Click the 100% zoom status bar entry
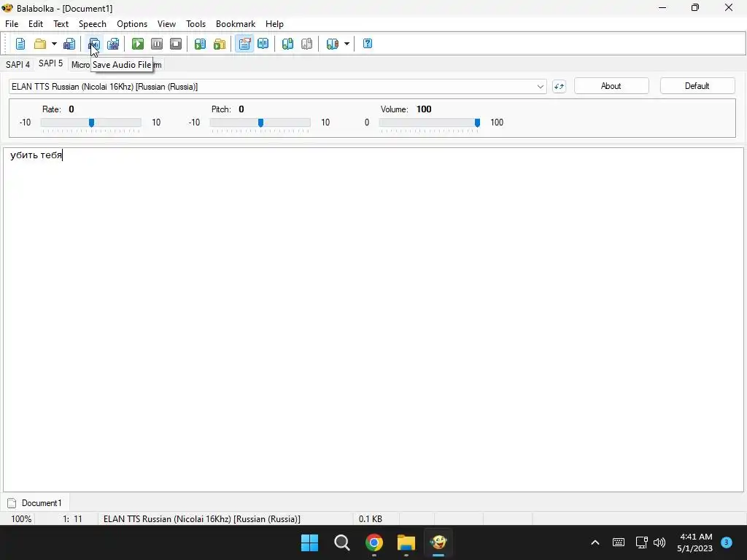The height and width of the screenshot is (560, 747). point(21,519)
